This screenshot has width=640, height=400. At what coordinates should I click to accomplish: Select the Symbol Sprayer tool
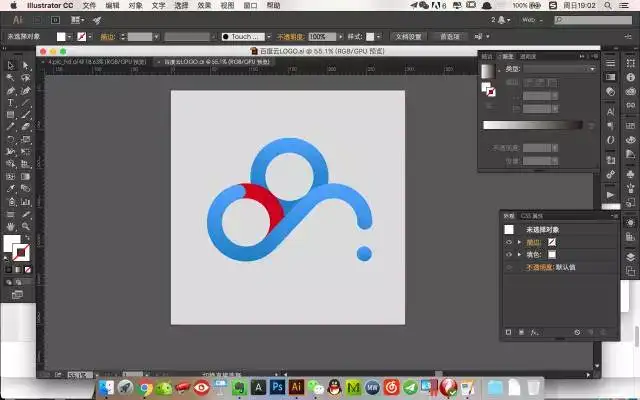click(x=11, y=202)
